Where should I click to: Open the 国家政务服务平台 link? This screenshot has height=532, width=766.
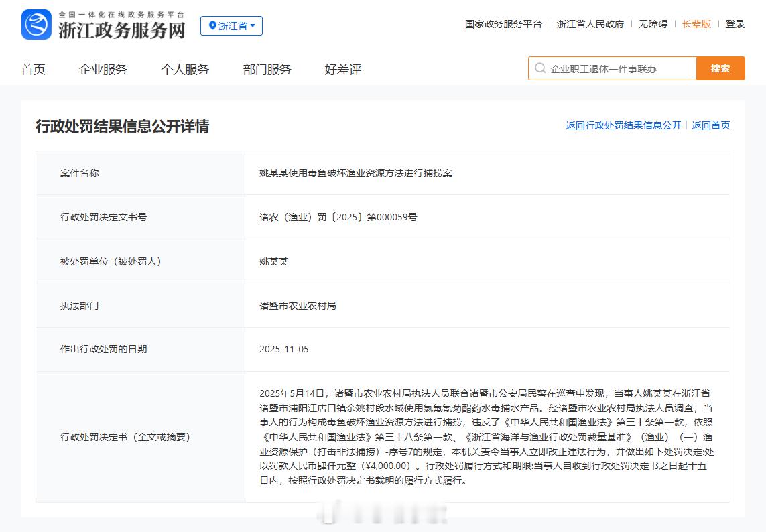502,23
